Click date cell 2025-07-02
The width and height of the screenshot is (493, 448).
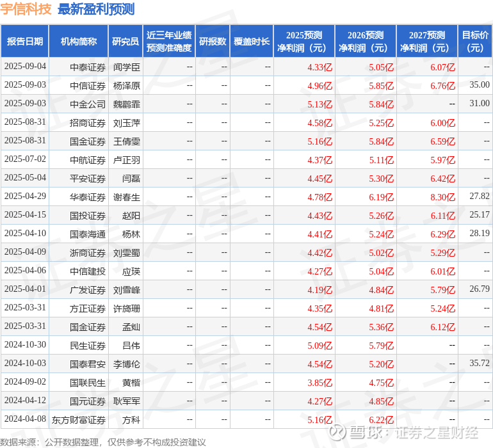pyautogui.click(x=25, y=159)
